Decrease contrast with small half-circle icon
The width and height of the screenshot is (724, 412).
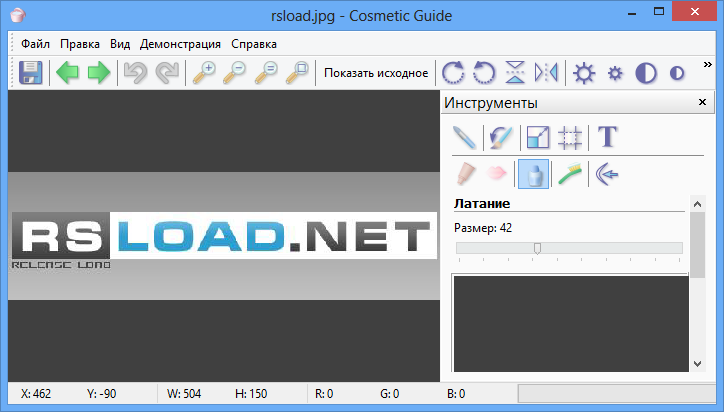pyautogui.click(x=677, y=73)
